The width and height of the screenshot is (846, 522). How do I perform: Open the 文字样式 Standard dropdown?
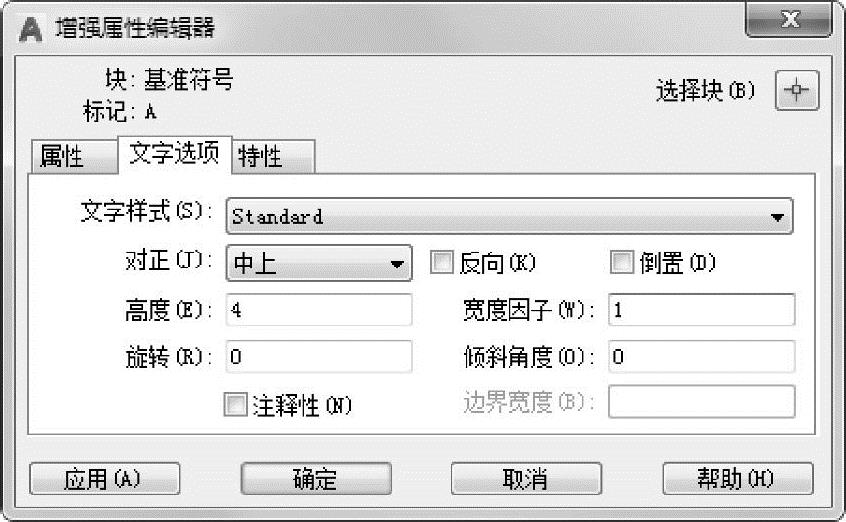coord(509,216)
